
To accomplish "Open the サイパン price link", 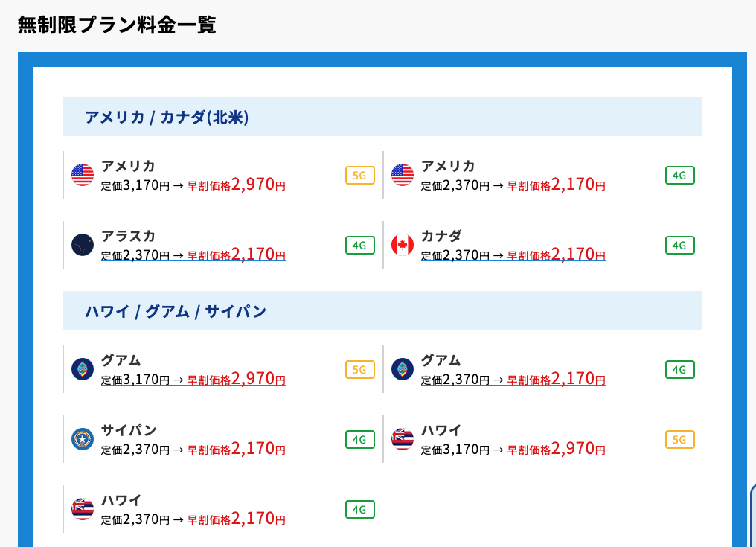I will click(x=193, y=449).
